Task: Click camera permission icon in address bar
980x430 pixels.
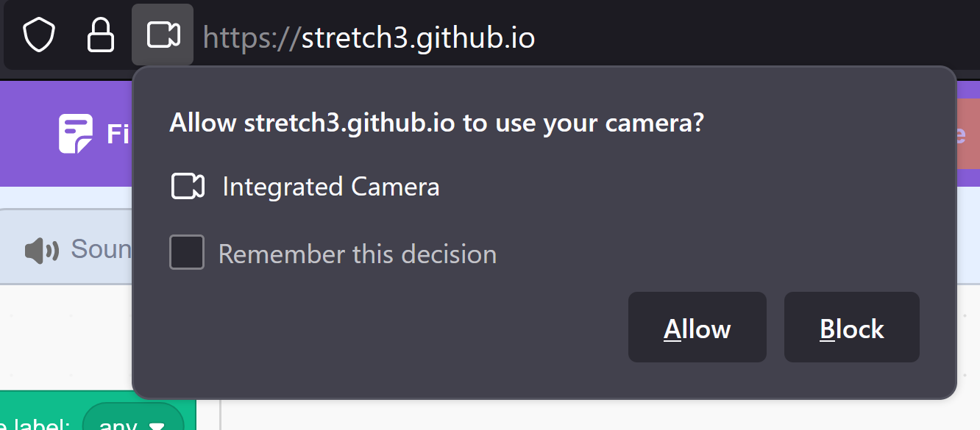Action: tap(163, 35)
